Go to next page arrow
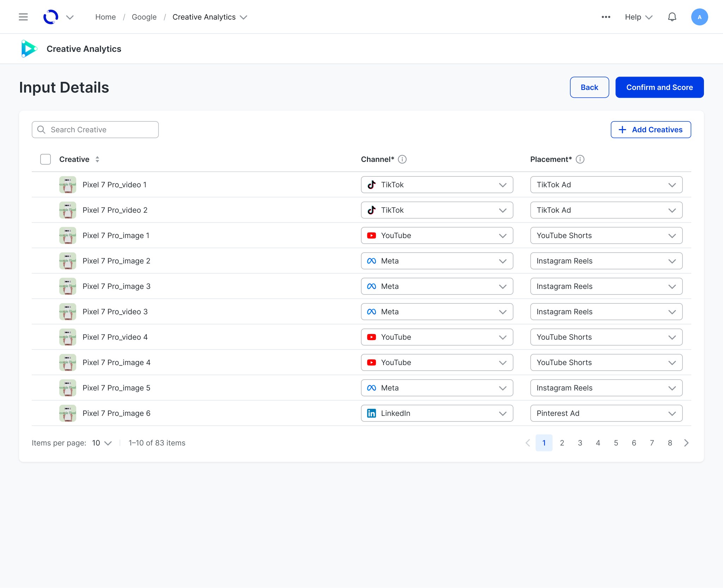 click(x=686, y=443)
